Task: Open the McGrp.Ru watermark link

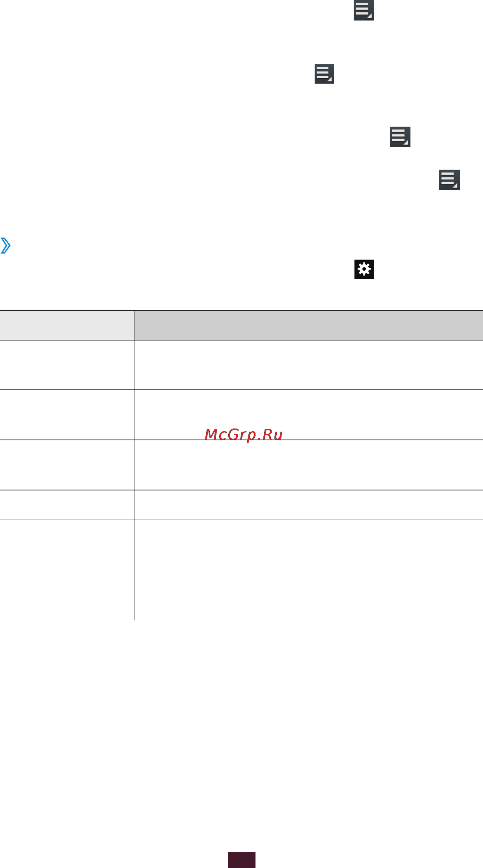Action: 244,434
